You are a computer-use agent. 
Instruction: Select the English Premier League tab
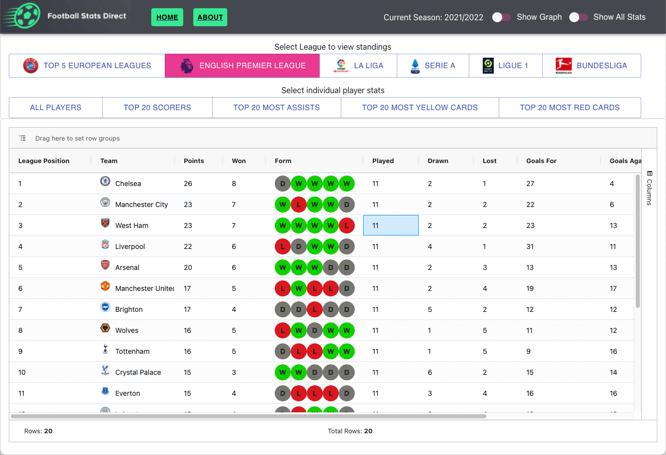click(x=242, y=65)
